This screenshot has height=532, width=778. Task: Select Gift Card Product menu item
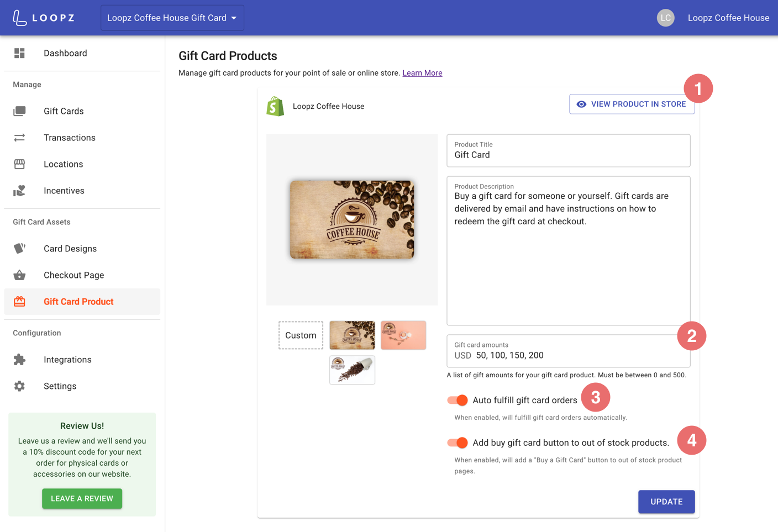(82, 302)
